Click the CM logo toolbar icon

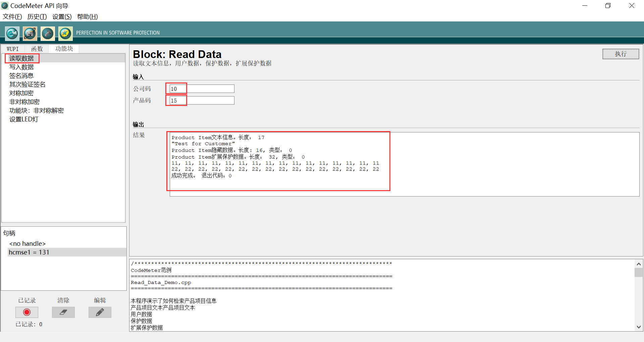pos(12,33)
